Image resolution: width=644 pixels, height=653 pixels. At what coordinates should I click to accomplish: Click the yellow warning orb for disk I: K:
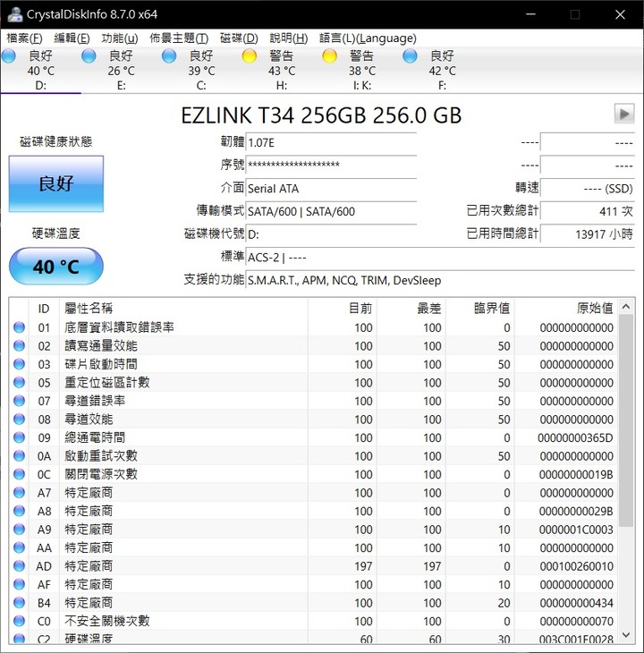tap(330, 55)
